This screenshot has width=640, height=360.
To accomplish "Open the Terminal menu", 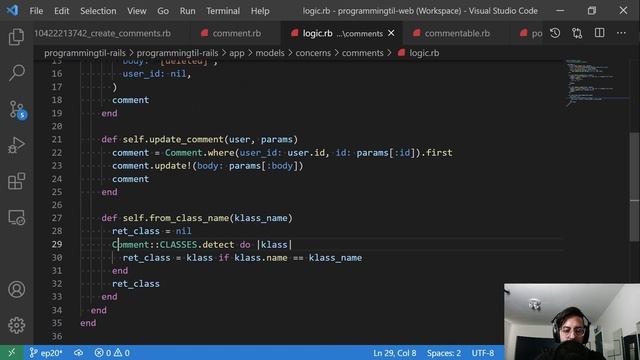I will click(x=223, y=11).
